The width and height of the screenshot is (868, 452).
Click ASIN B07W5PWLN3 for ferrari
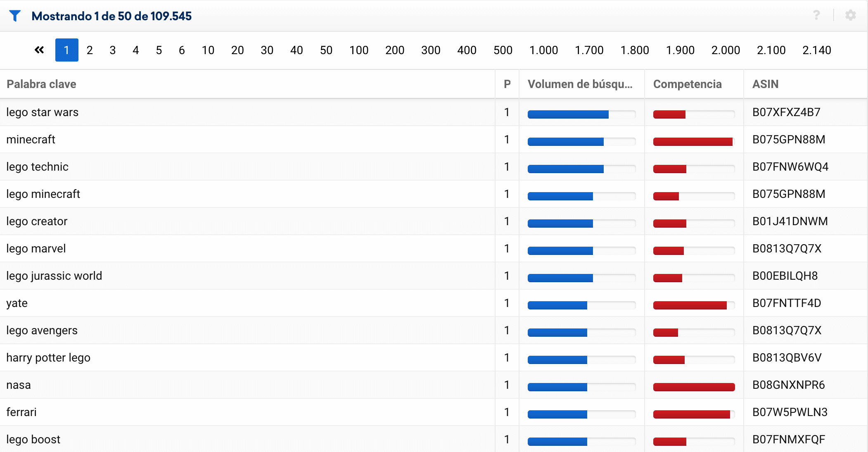(790, 412)
